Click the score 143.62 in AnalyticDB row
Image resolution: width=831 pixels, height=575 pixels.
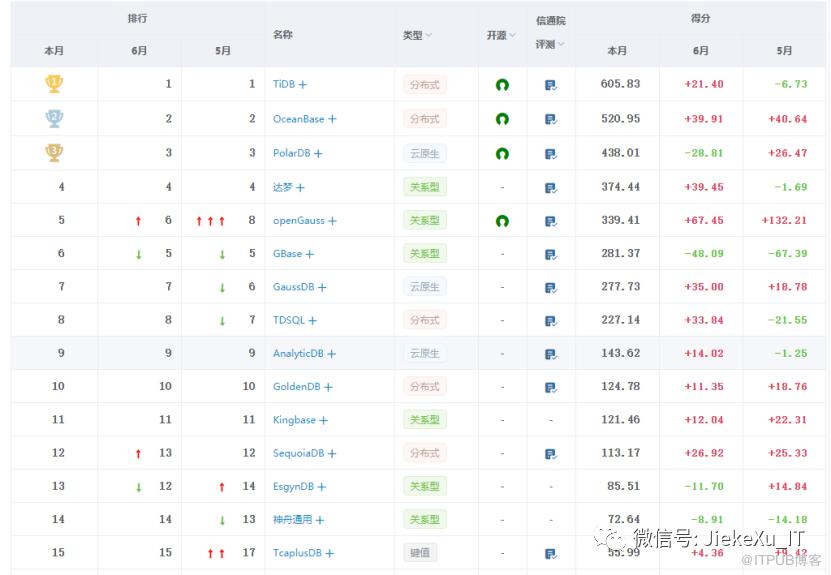point(620,353)
